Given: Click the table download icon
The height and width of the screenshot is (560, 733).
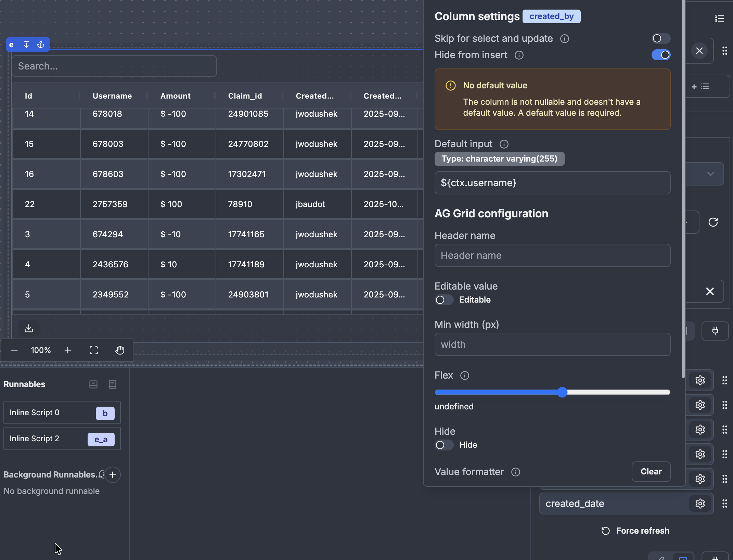Looking at the screenshot, I should pos(29,328).
